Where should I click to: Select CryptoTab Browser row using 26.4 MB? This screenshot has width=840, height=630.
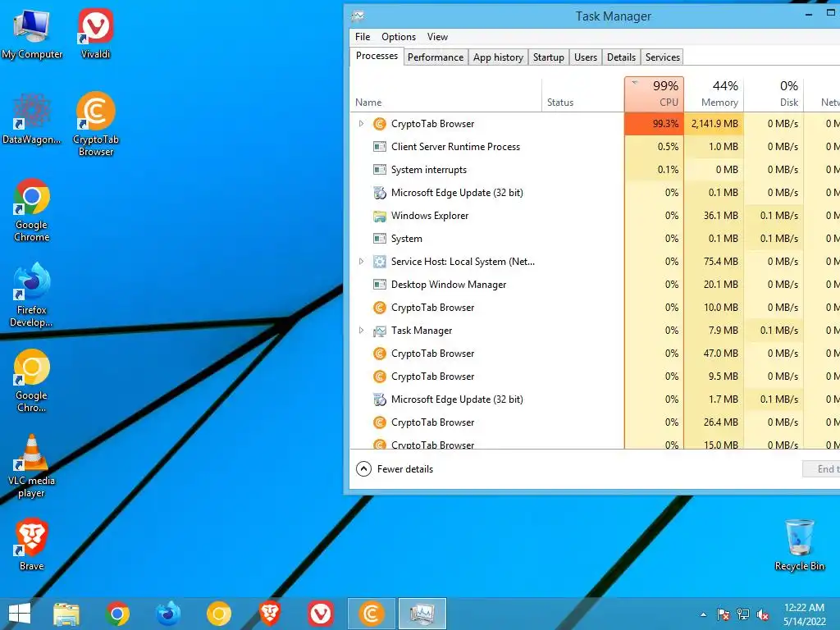pos(595,422)
